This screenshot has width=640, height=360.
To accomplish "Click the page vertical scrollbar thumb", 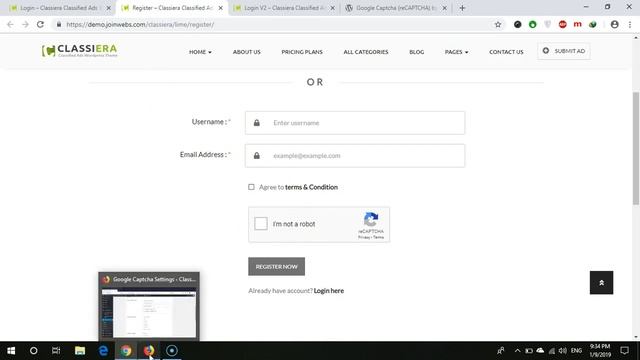I will click(636, 149).
